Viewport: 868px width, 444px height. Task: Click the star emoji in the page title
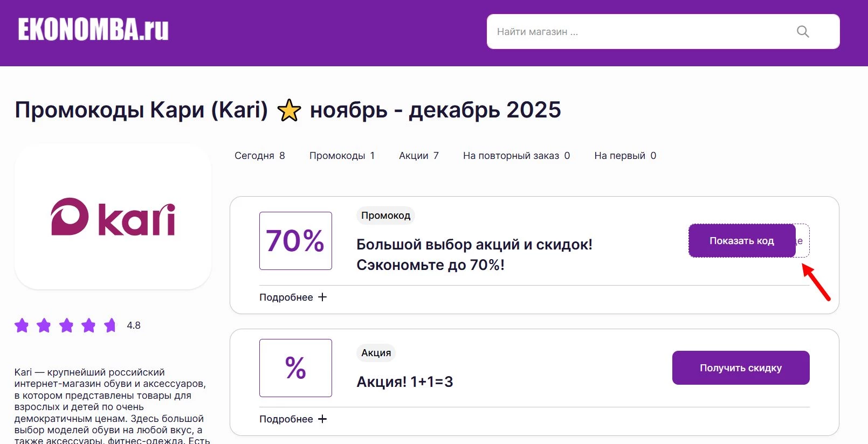coord(289,110)
